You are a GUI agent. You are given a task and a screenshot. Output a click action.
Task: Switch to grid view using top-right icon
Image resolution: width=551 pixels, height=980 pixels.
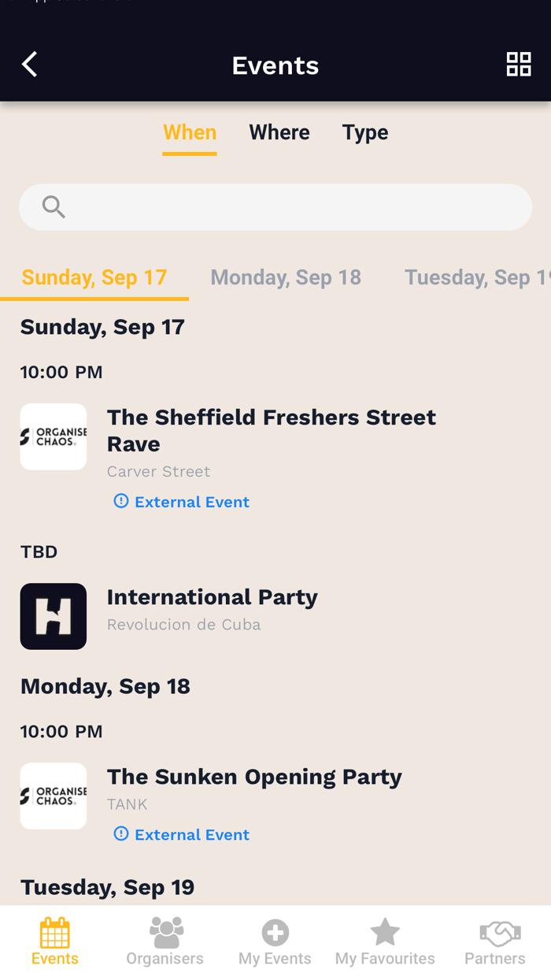click(519, 64)
